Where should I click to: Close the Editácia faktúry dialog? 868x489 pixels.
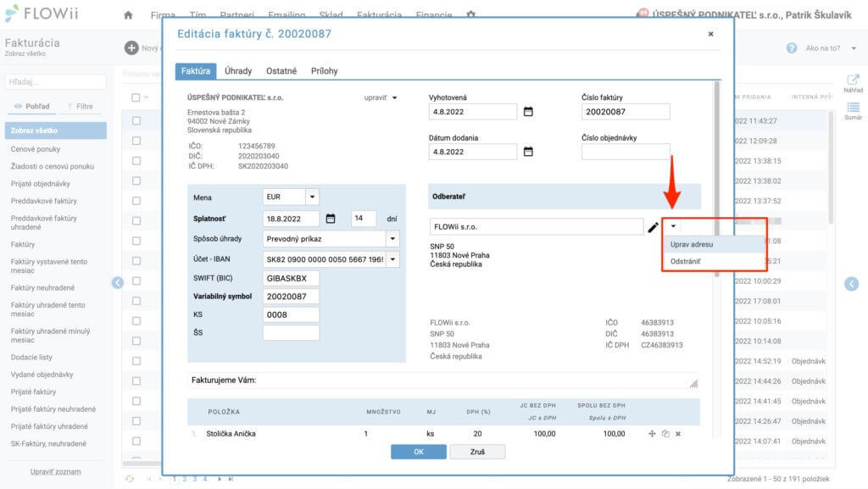[x=711, y=34]
